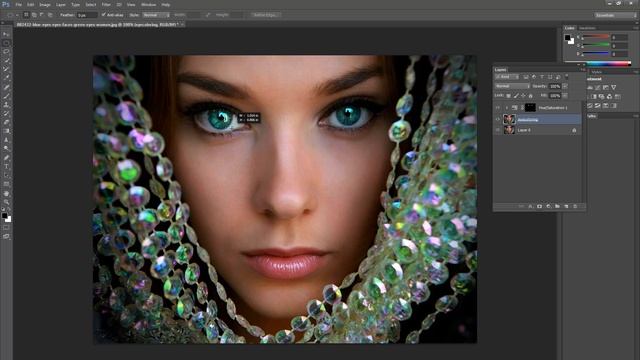Select the Crop tool
The image size is (640, 360).
coord(6,69)
